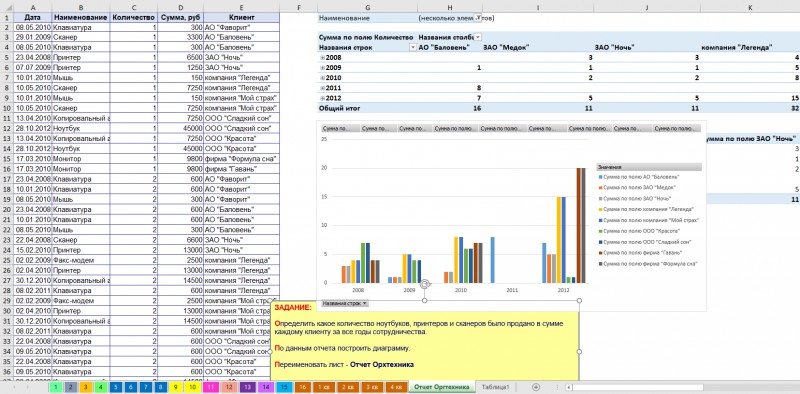Click the green Красота legend marker
800x394 pixels.
pos(600,231)
